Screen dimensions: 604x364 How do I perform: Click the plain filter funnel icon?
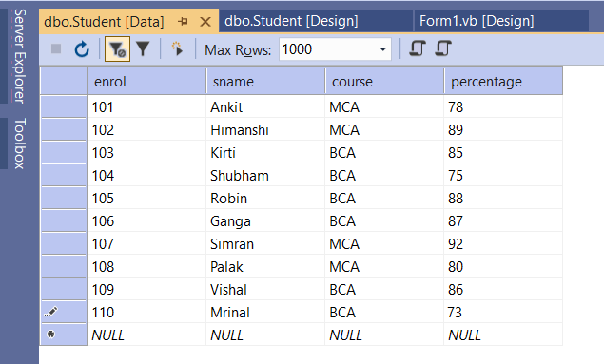coord(143,48)
